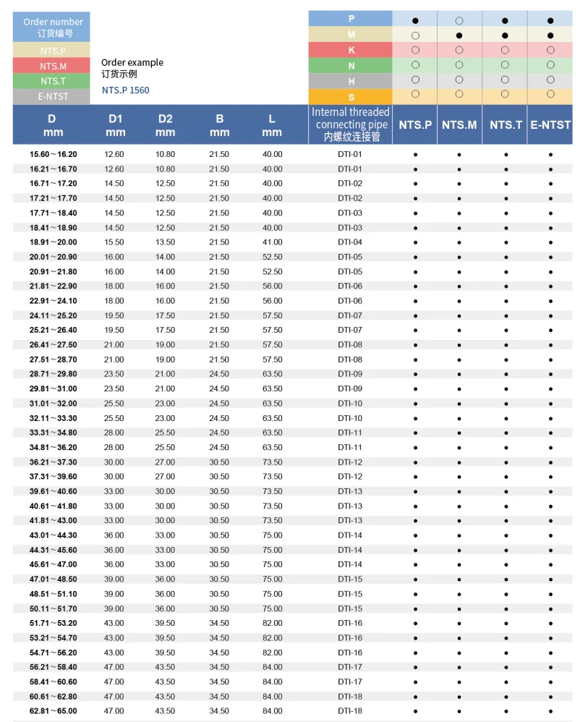
Task: Click the hollow circle in M row under NTS.P
Action: tap(415, 35)
